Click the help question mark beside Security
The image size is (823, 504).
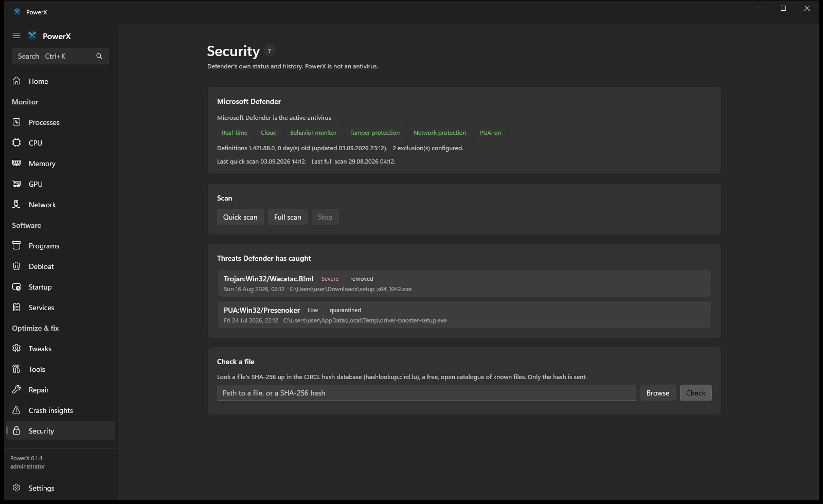pos(269,51)
